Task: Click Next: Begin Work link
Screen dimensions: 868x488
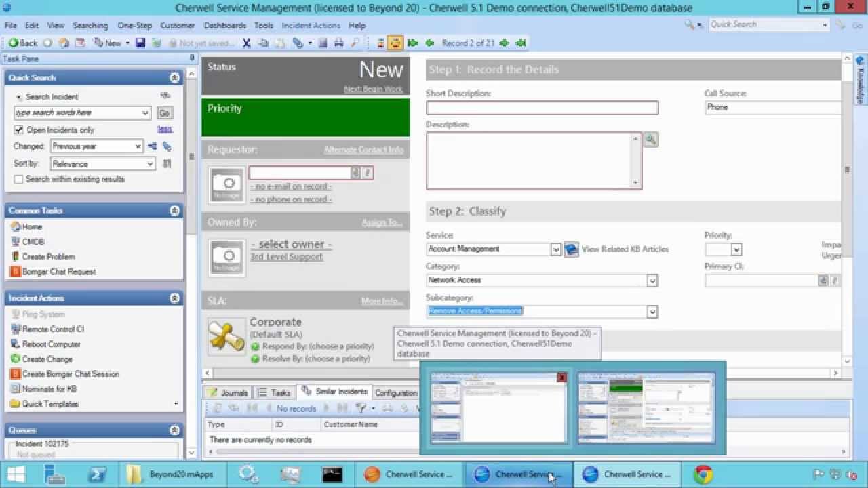Action: [374, 89]
